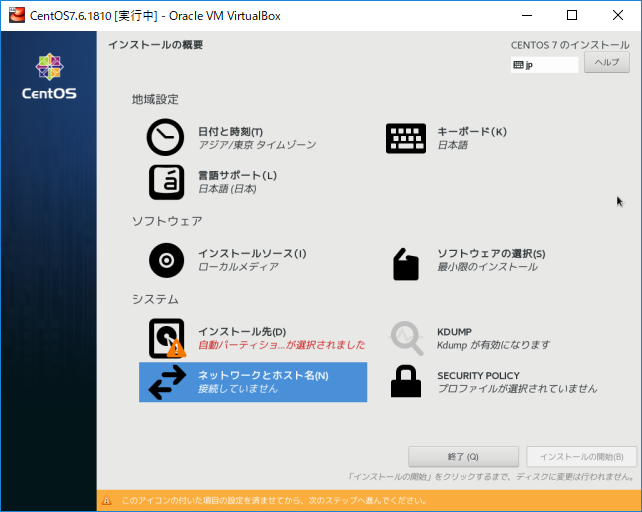Click 日本語 (日本) language text
Viewport: 642px width, 512px height.
pos(227,189)
